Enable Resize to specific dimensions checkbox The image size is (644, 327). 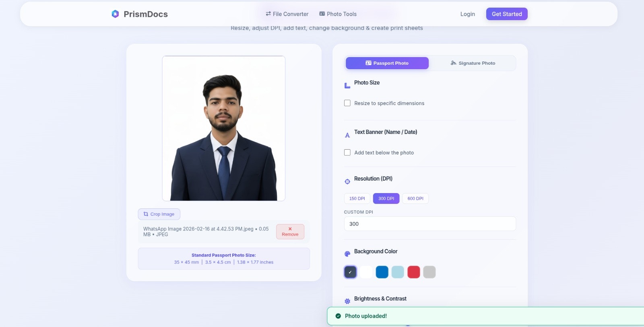[347, 103]
